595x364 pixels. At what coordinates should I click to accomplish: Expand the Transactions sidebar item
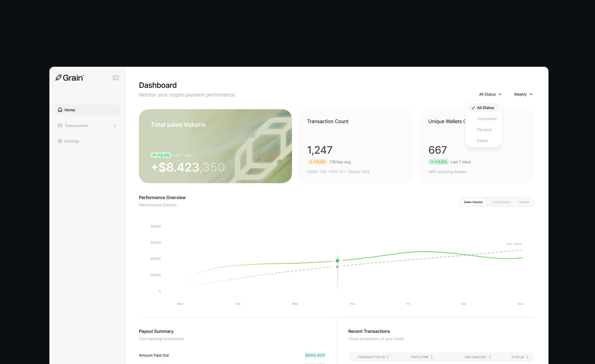point(115,125)
